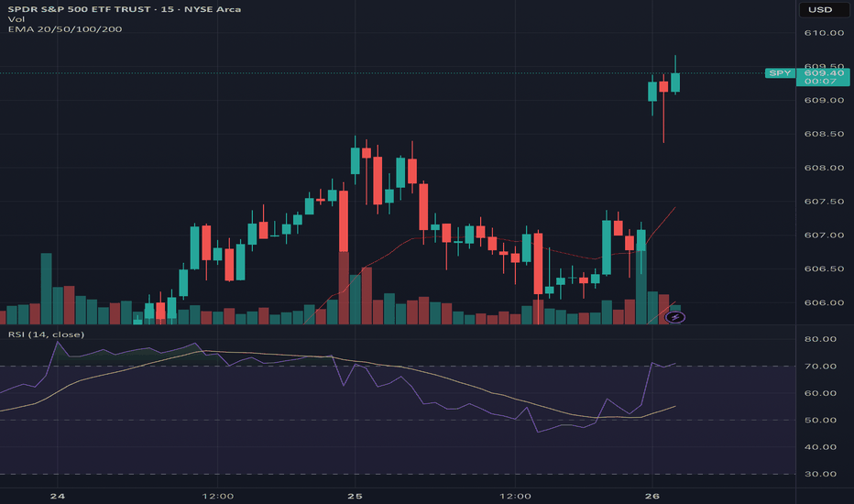Click the 608.50 price axis label

(x=824, y=134)
